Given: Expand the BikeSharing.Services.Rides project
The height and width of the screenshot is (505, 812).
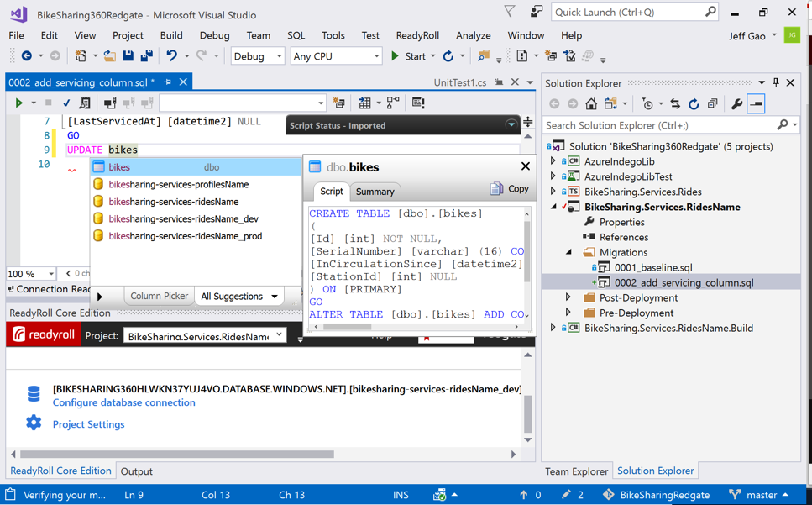Looking at the screenshot, I should [553, 191].
